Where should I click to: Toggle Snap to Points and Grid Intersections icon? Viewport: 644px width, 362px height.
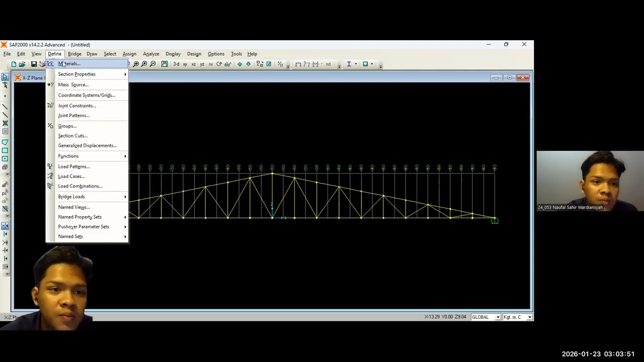[x=5, y=226]
